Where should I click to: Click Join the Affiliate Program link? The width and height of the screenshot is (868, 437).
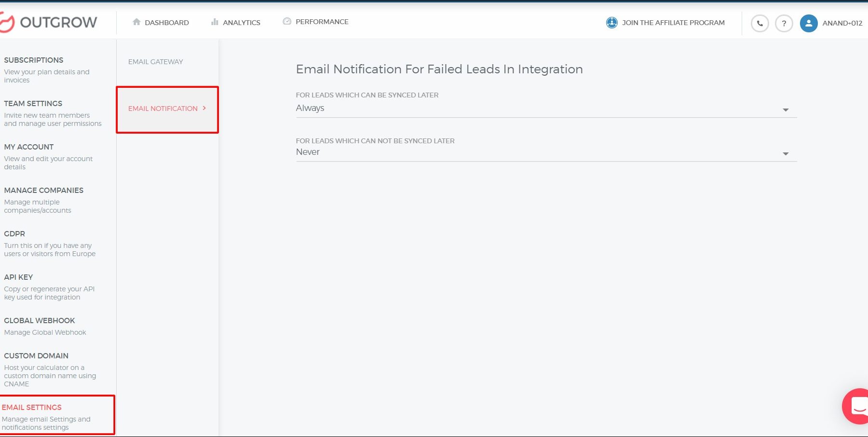673,23
